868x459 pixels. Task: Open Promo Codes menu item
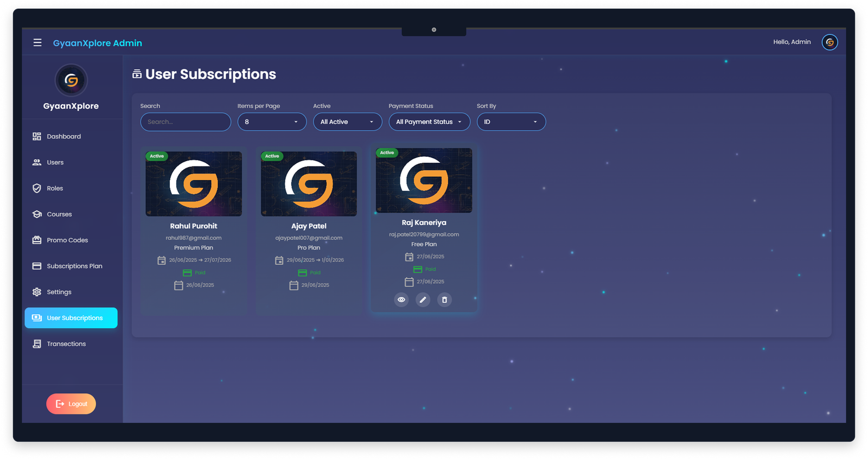pyautogui.click(x=71, y=240)
